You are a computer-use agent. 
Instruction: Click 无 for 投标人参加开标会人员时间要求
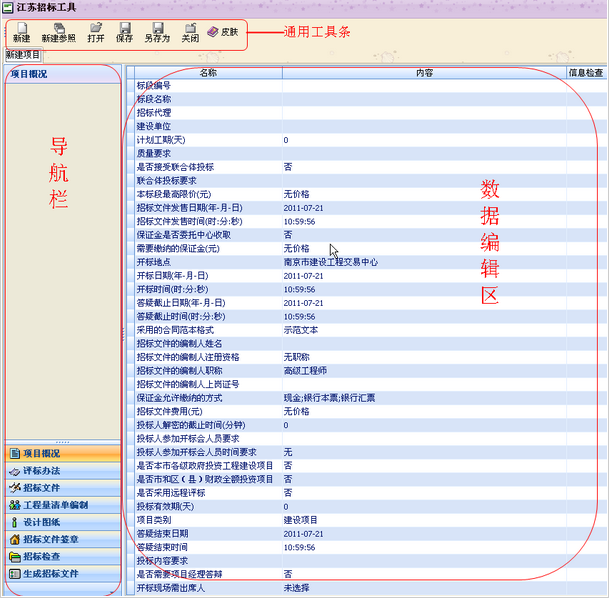(288, 453)
